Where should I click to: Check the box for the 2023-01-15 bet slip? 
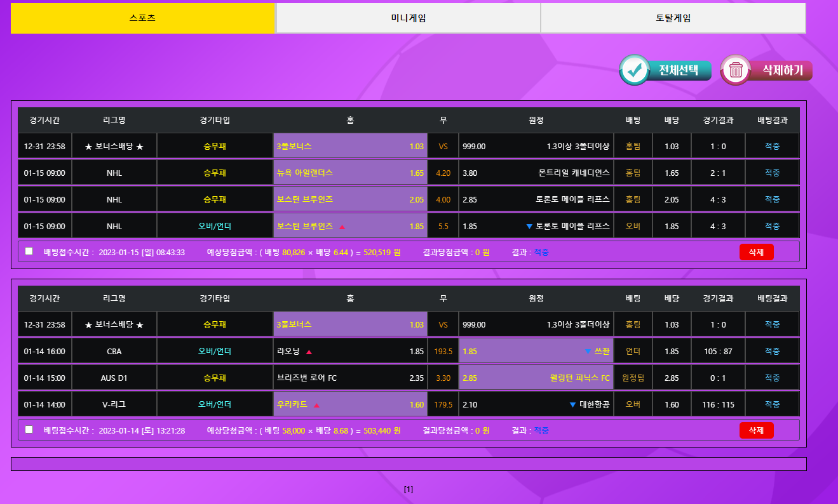click(29, 251)
